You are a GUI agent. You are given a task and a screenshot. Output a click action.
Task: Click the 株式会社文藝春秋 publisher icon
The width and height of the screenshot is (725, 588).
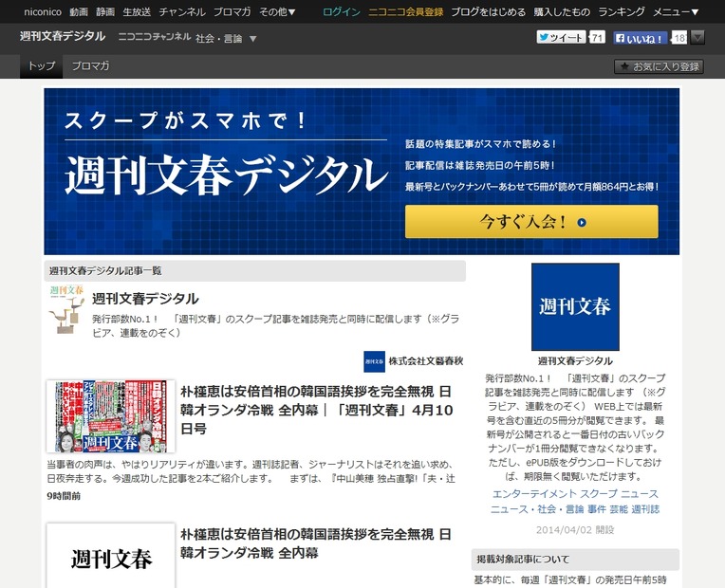pos(374,361)
